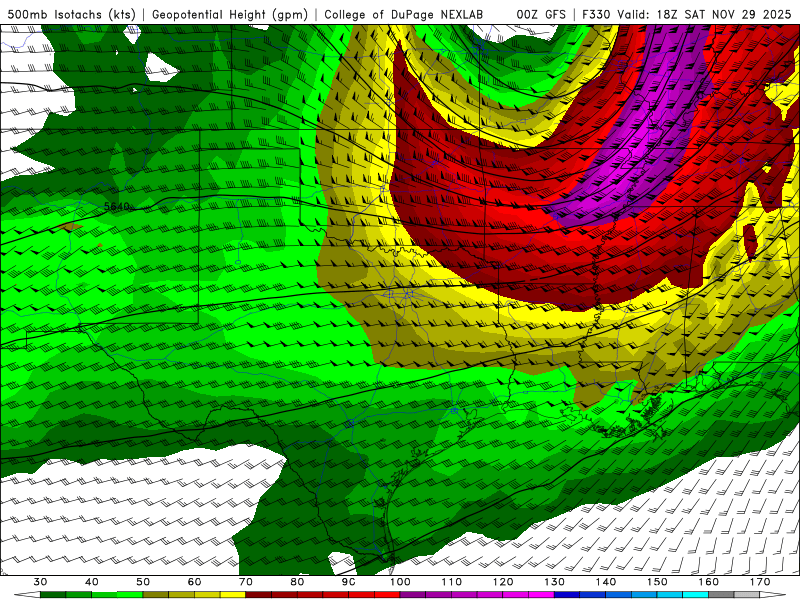Click the "College of DuPage NEXLAB" label
Viewport: 800px width, 600px height.
tap(403, 14)
